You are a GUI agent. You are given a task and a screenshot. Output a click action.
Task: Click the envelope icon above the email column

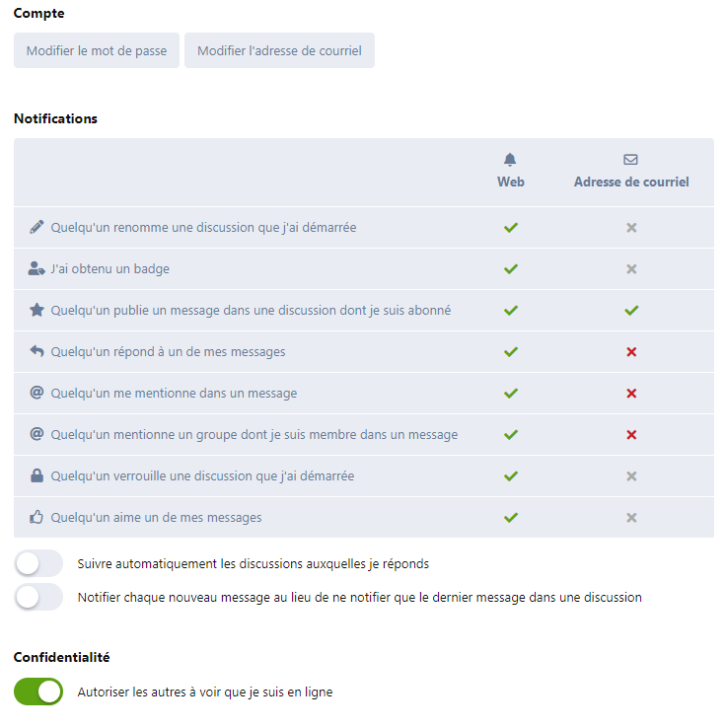631,160
